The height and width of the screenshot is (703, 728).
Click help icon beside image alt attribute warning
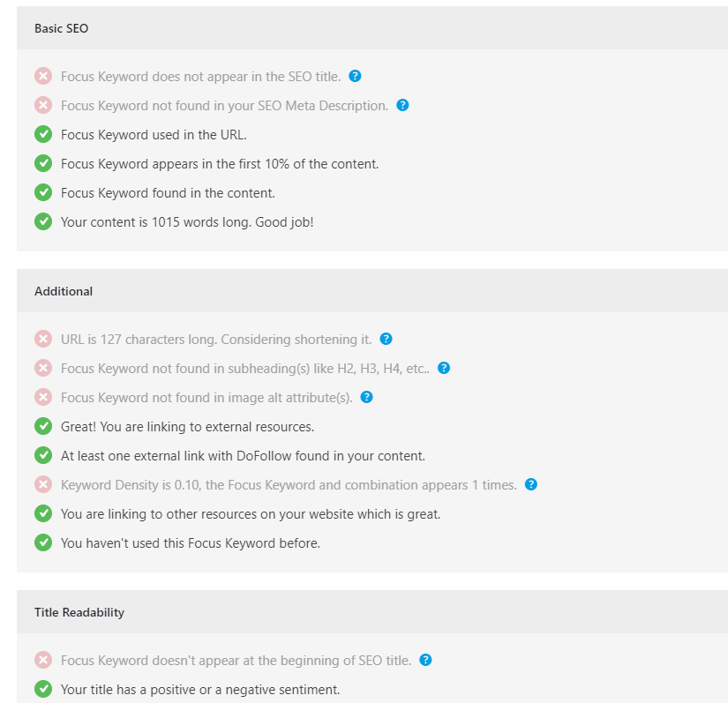pos(366,397)
